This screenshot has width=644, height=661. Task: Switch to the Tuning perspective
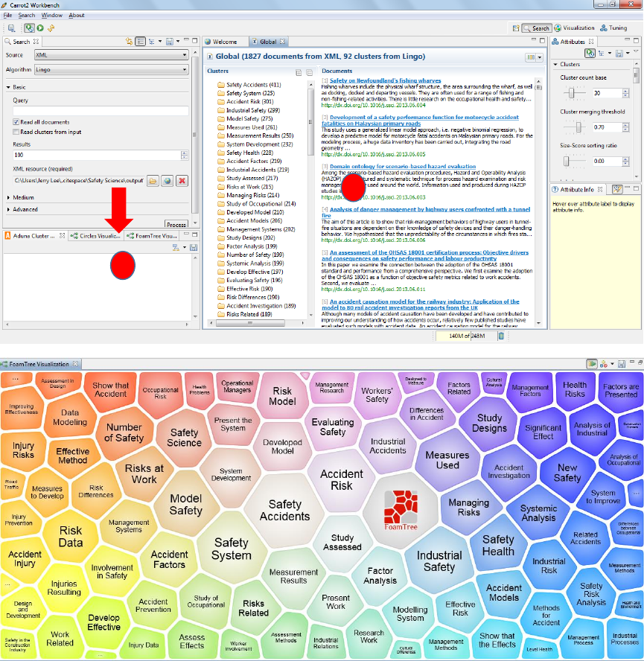point(613,28)
